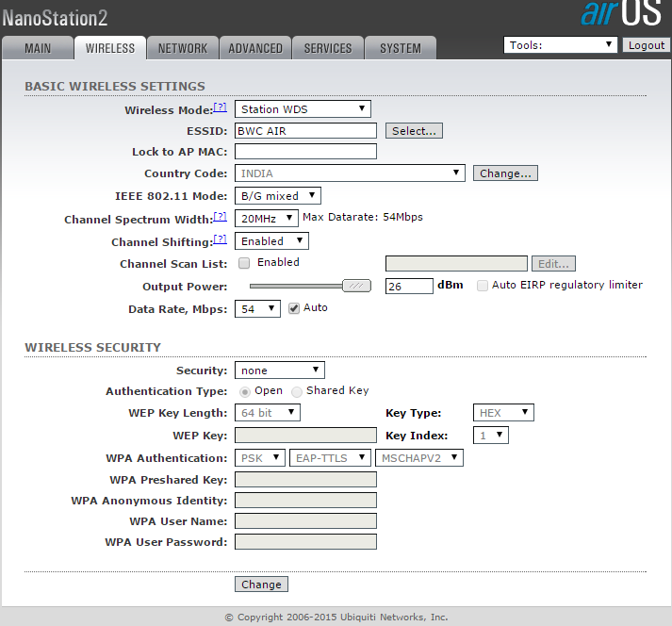This screenshot has width=672, height=626.
Task: Focus the Lock to AP MAC field
Action: click(305, 152)
